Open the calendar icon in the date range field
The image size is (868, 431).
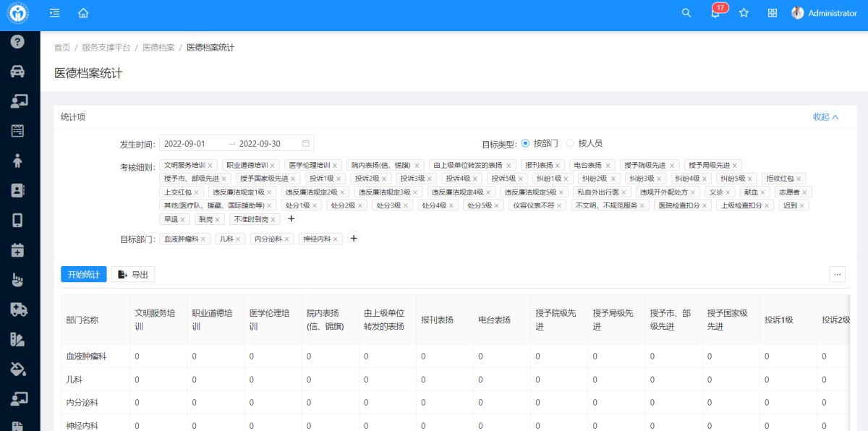[306, 143]
